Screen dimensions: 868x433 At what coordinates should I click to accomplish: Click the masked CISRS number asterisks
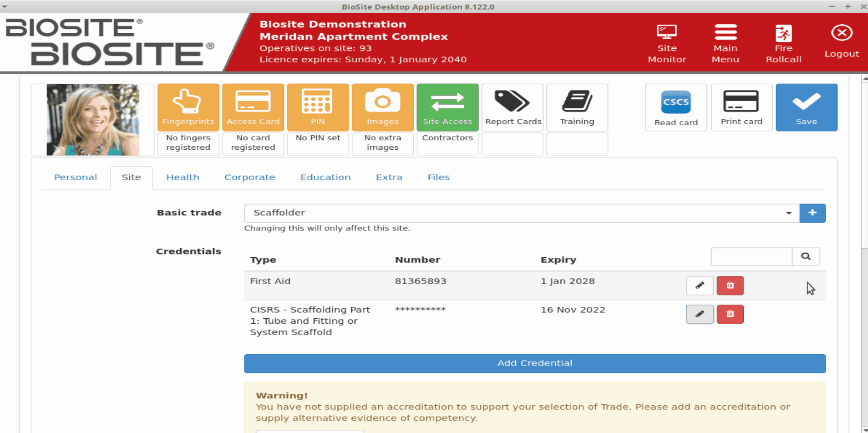[420, 310]
